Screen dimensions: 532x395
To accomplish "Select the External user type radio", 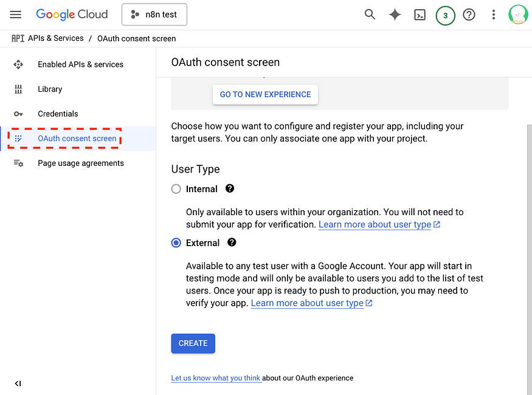I will pos(176,242).
